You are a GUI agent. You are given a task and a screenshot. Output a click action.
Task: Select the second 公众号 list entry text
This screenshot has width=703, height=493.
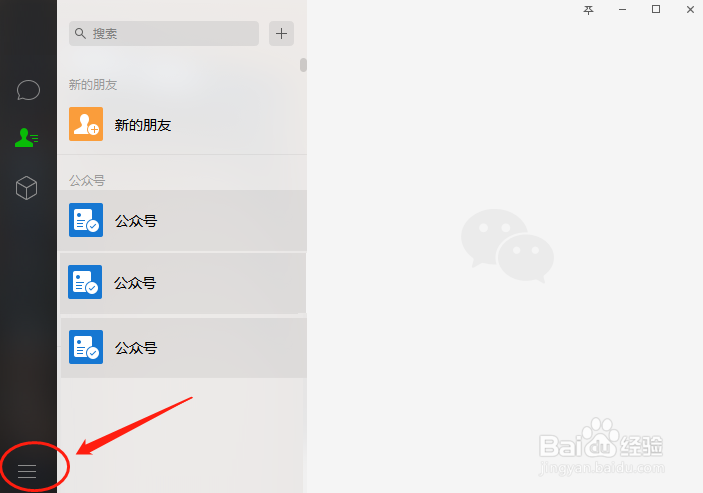click(x=135, y=283)
